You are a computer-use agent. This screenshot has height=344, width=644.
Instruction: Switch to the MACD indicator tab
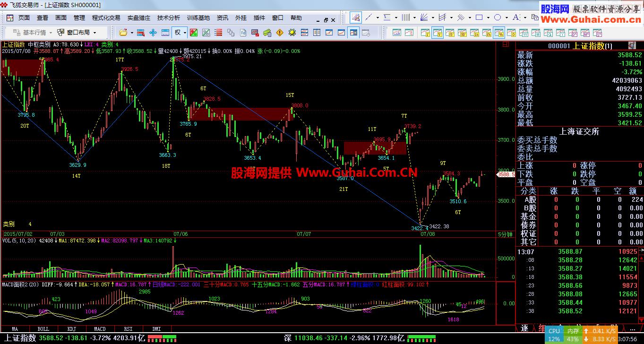coord(100,328)
